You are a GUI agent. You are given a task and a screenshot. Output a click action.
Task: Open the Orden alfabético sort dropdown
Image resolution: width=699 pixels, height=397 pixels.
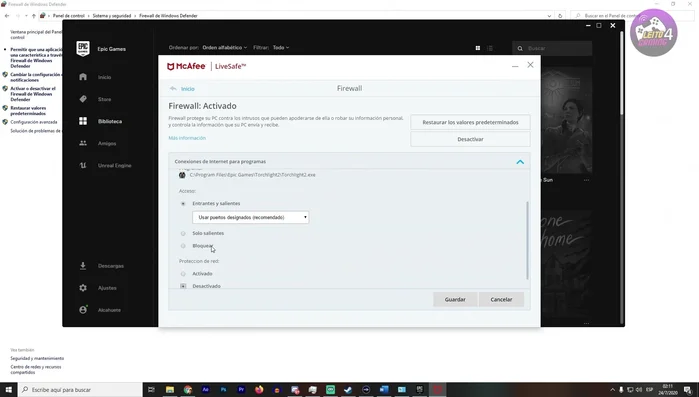pyautogui.click(x=225, y=47)
